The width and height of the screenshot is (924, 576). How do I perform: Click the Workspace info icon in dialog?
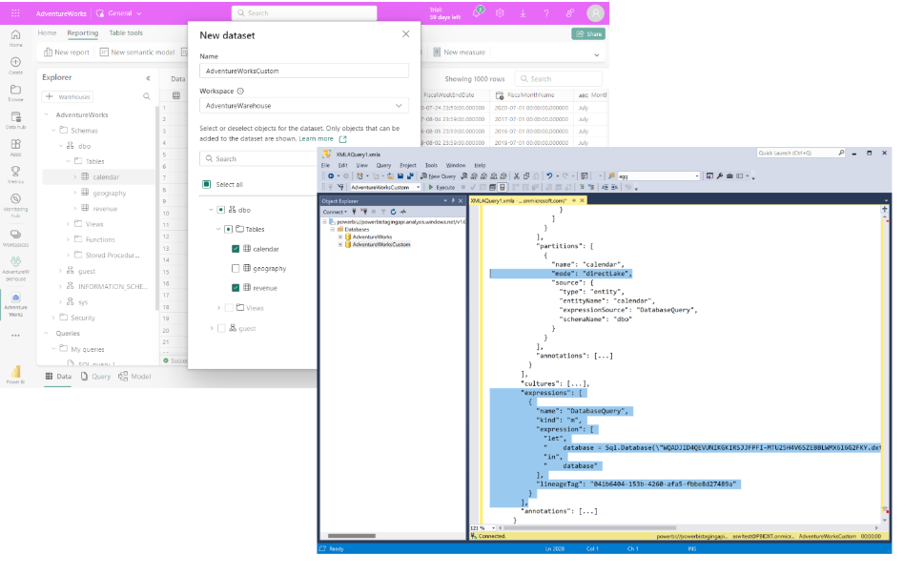(x=240, y=91)
